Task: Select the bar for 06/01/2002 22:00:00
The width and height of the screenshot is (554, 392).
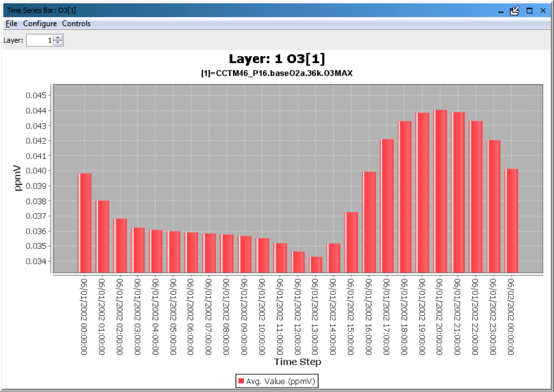Action: (x=476, y=197)
